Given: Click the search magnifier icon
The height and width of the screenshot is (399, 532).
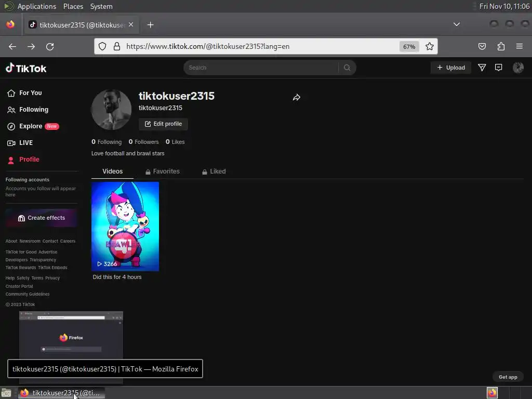Looking at the screenshot, I should click(x=347, y=68).
